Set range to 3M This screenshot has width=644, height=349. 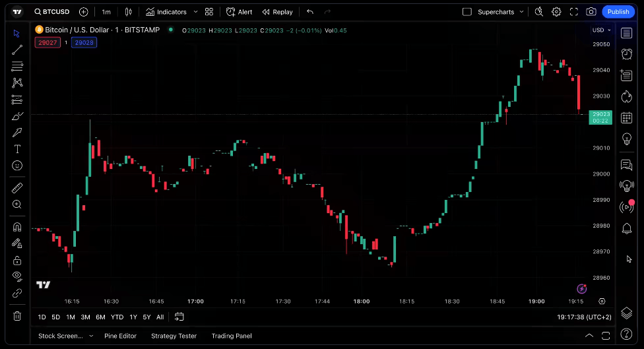(x=85, y=317)
